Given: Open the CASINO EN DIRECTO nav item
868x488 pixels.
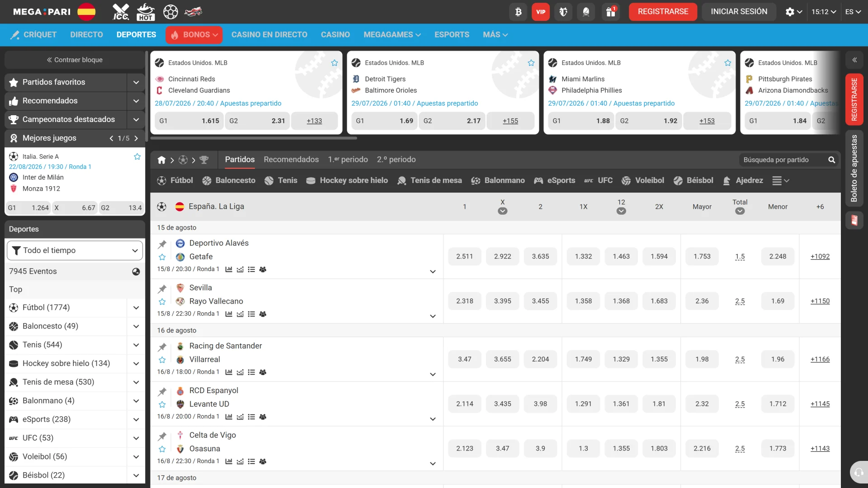Looking at the screenshot, I should point(269,35).
